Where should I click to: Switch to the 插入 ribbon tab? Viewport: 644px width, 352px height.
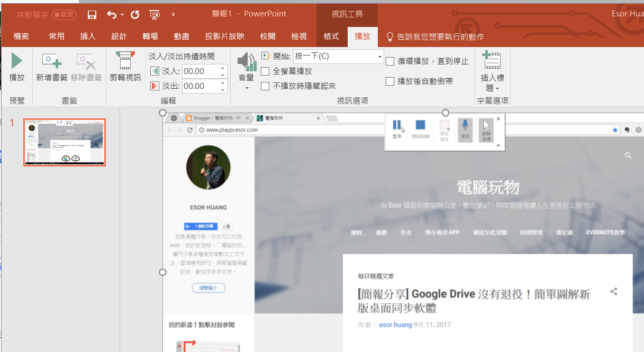coord(88,36)
